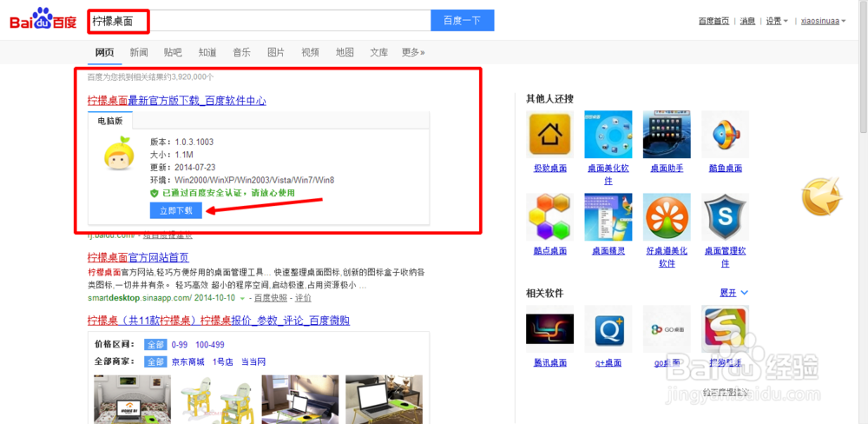Open 柠檬桌面最新官方版下载 result link
868x424 pixels.
tap(176, 101)
